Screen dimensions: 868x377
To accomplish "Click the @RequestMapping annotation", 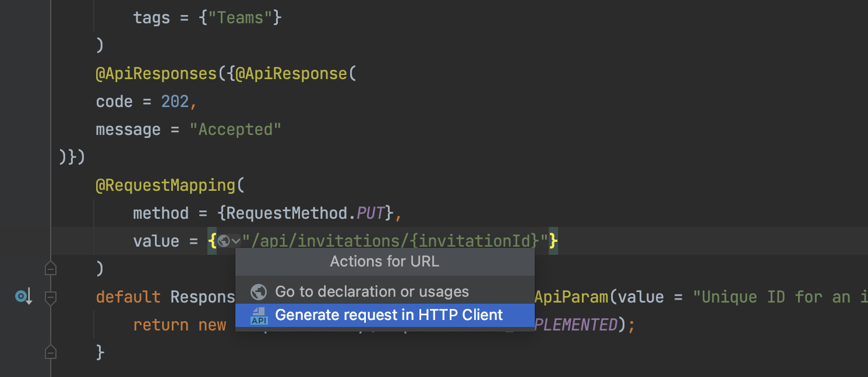I will click(165, 185).
